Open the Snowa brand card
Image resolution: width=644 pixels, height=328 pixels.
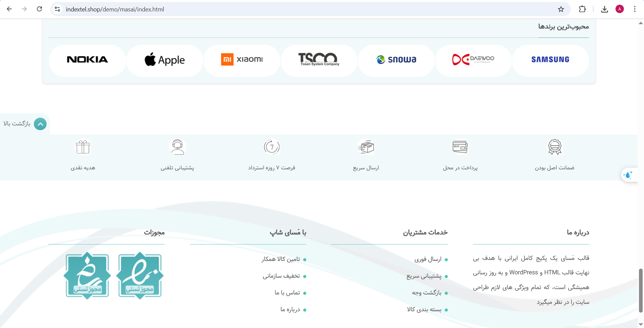pyautogui.click(x=396, y=60)
